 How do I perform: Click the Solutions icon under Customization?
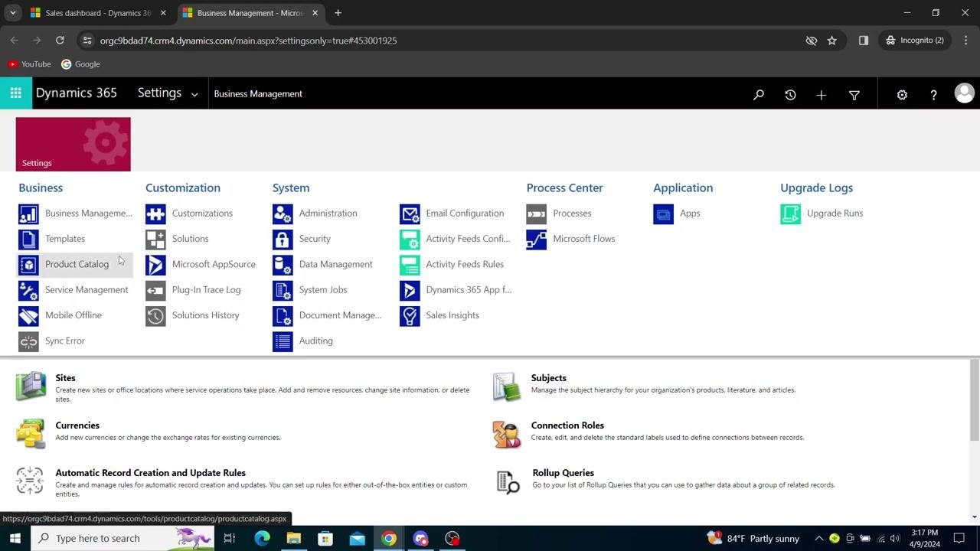coord(155,240)
